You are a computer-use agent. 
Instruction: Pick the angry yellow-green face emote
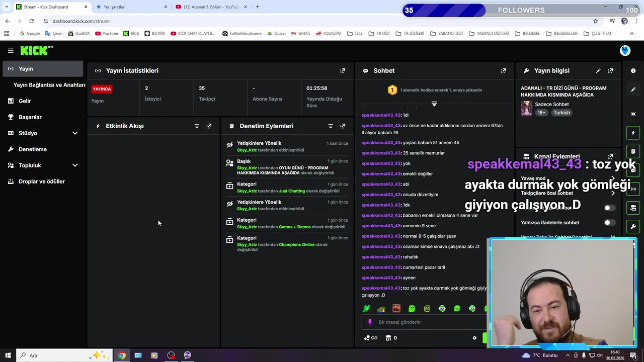point(427,308)
